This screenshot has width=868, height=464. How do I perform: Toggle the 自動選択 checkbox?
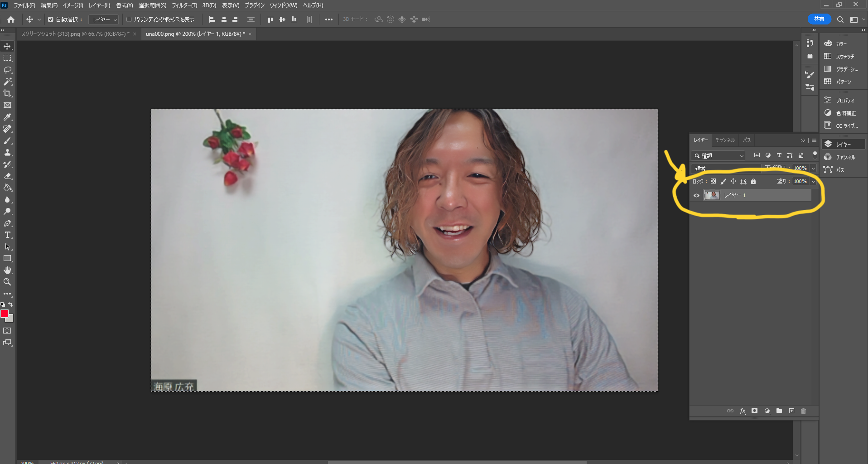(x=51, y=19)
